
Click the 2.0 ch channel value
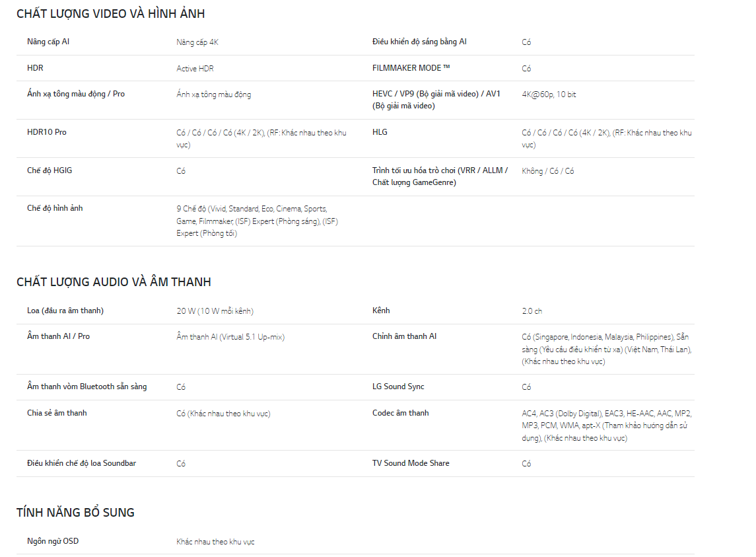(532, 311)
